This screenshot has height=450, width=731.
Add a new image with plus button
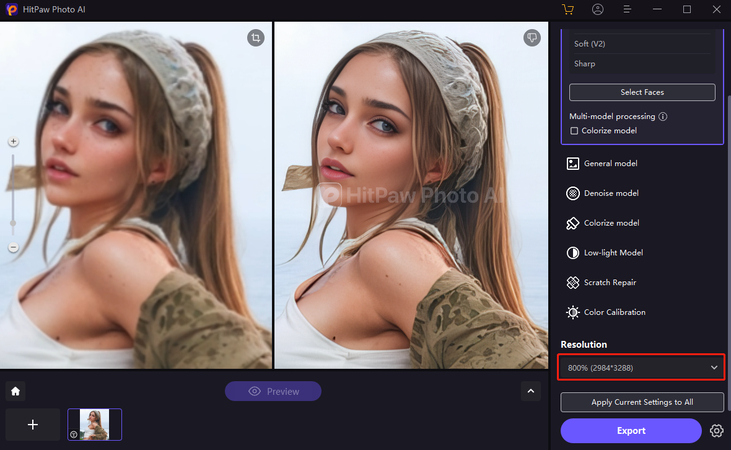pyautogui.click(x=33, y=424)
